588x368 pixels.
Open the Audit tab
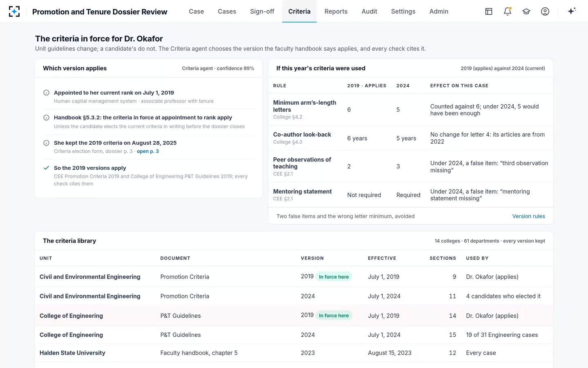[370, 11]
